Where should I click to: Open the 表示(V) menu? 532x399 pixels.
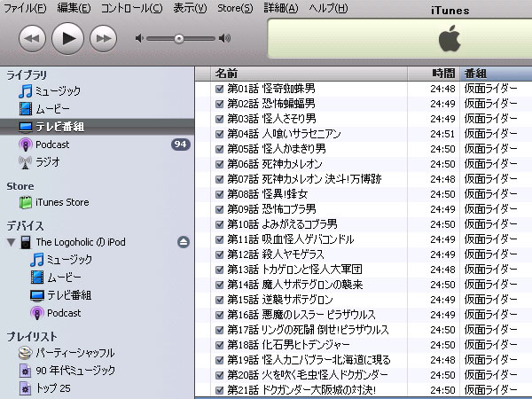click(190, 8)
